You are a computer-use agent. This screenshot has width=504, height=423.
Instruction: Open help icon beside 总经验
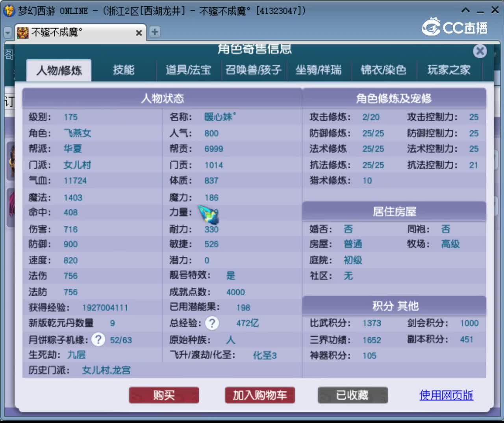(212, 323)
